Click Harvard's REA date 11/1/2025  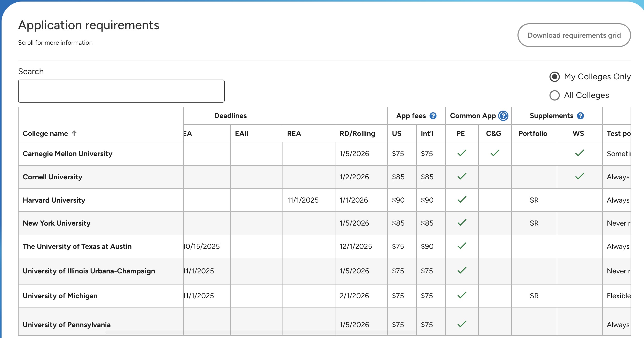[x=303, y=200]
